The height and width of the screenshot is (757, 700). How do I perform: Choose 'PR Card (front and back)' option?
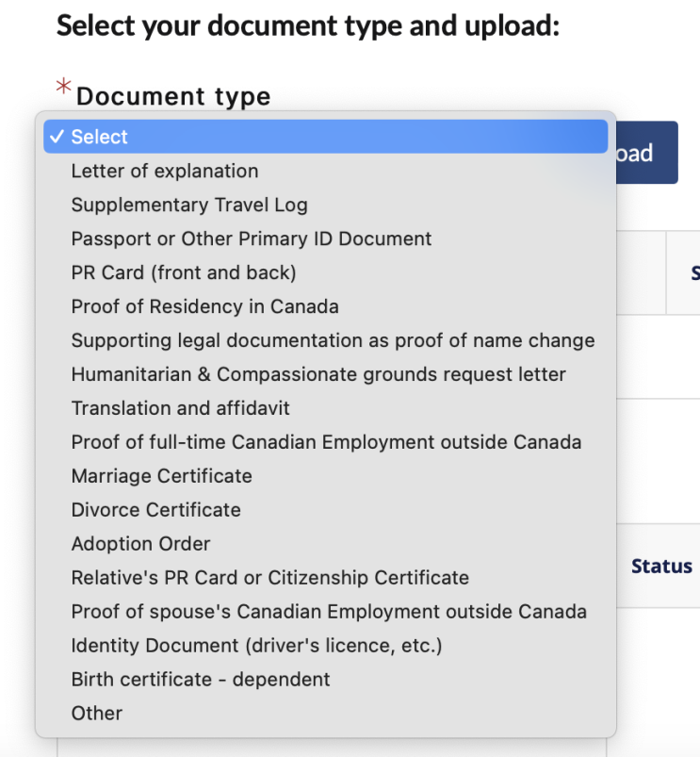[x=184, y=272]
